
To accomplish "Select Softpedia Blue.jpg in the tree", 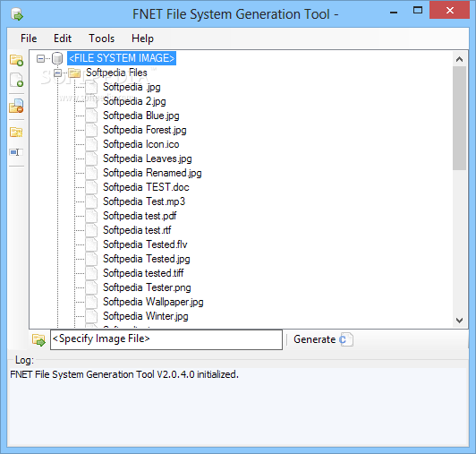I will (x=141, y=116).
